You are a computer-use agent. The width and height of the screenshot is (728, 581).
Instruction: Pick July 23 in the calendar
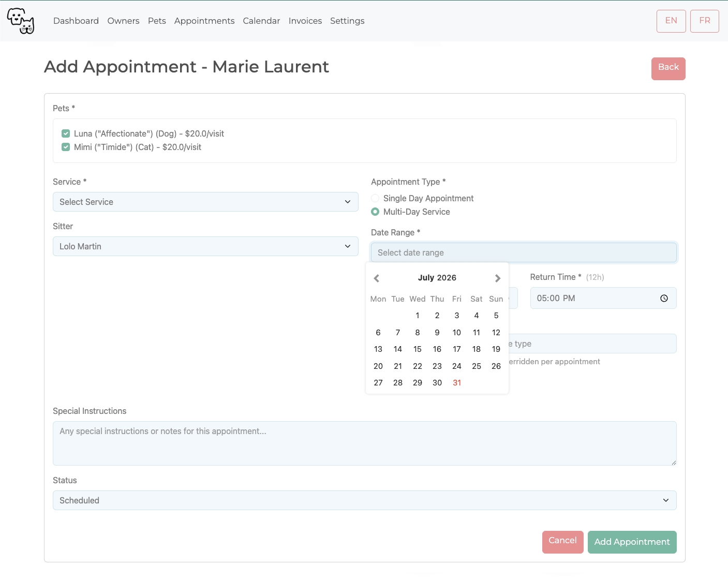click(x=437, y=366)
